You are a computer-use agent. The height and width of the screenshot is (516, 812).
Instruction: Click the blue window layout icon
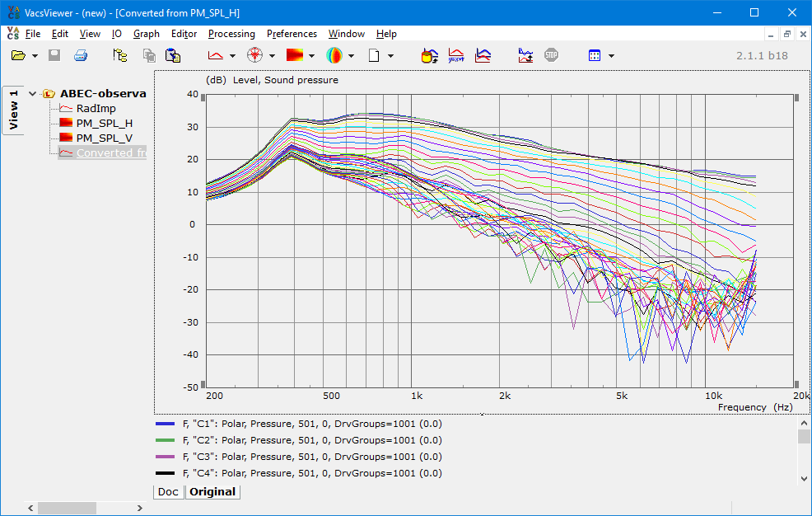pyautogui.click(x=595, y=55)
